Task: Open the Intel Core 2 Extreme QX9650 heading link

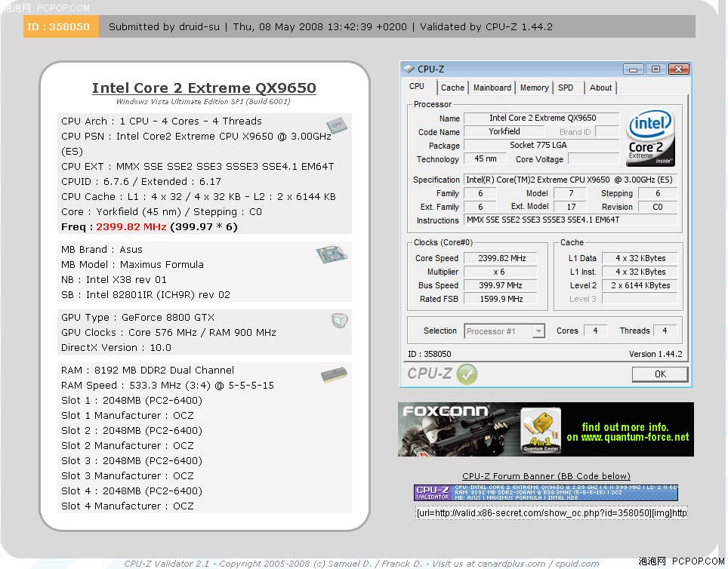Action: click(x=204, y=88)
